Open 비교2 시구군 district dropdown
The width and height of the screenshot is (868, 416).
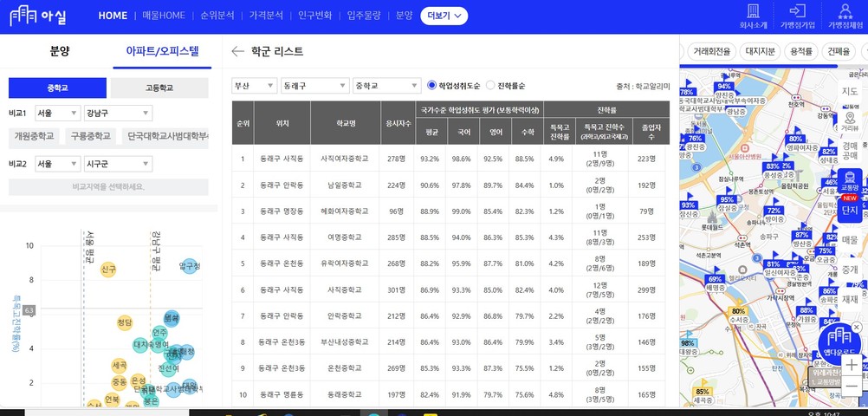tap(119, 164)
